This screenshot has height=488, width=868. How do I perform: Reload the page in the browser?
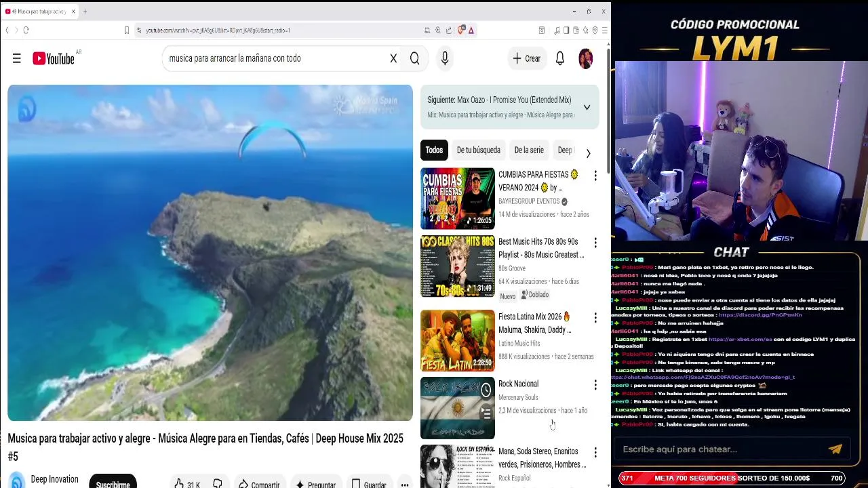[x=26, y=30]
